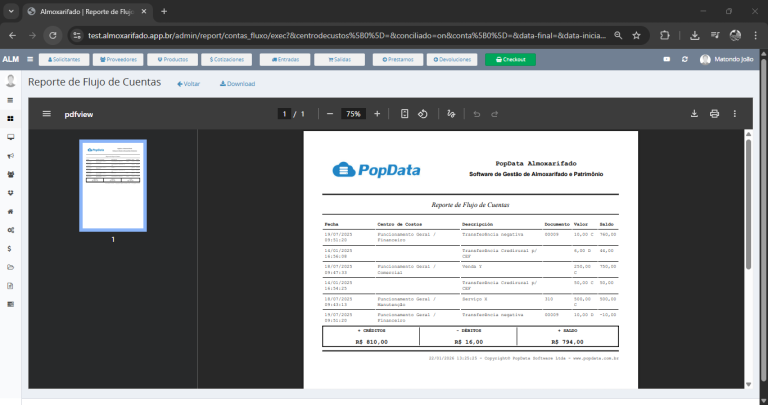Click the Download link beside Voltar
The image size is (768, 405).
tap(237, 84)
